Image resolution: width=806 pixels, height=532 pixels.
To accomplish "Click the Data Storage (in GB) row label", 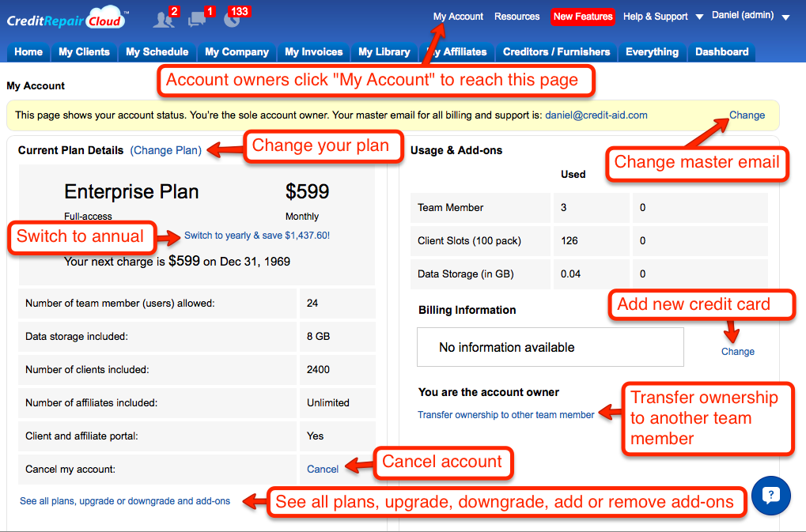I will [x=466, y=274].
